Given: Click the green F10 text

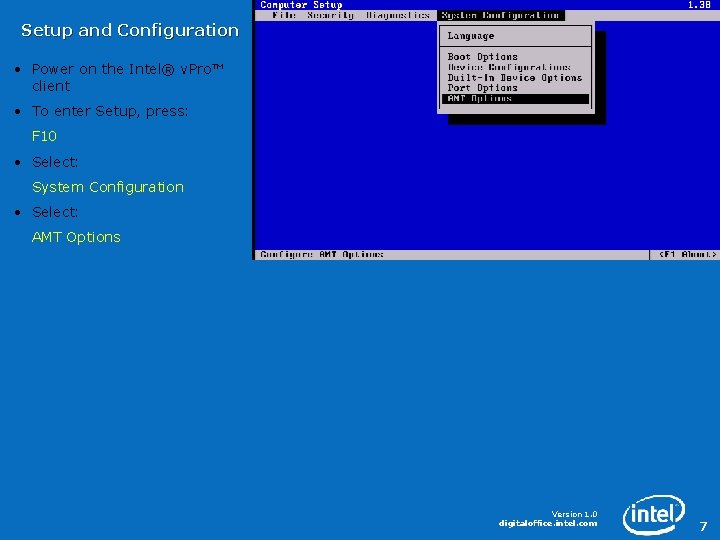Looking at the screenshot, I should pyautogui.click(x=44, y=136).
